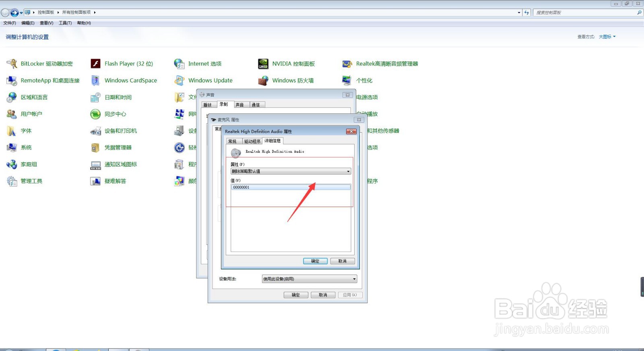Select the 00000001 value row
Viewport: 644px width, 351px height.
291,187
